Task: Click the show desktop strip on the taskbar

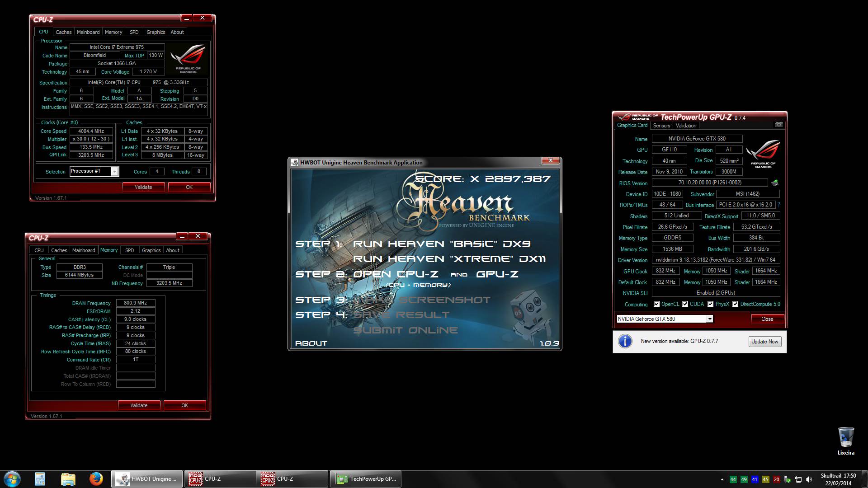Action: coord(865,479)
